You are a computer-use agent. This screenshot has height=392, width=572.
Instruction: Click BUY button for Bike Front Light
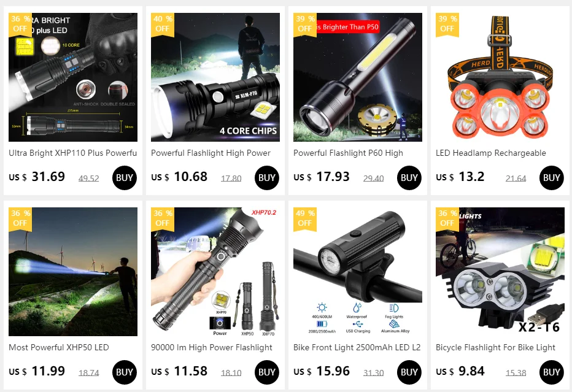pyautogui.click(x=409, y=372)
